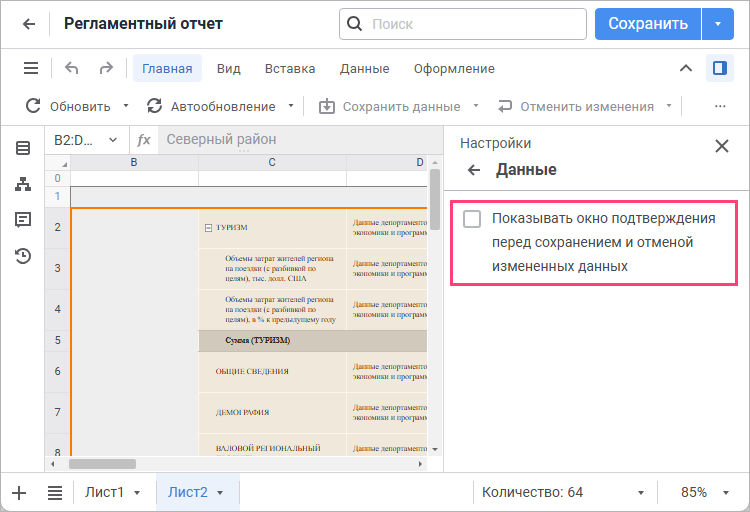Open the comments icon in left sidebar
The image size is (750, 512).
22,220
